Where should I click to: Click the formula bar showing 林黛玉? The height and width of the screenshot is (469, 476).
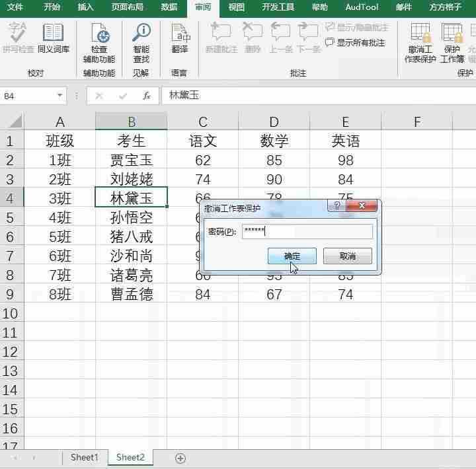(x=319, y=96)
